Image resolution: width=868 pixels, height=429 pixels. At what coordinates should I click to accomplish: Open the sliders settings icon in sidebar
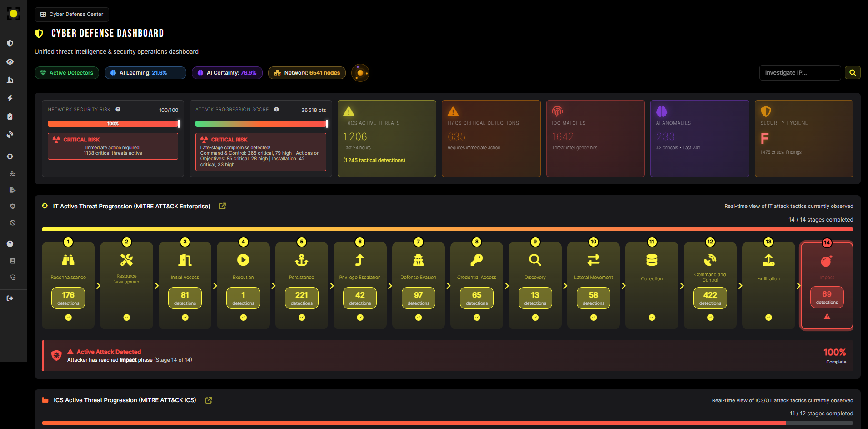(x=13, y=173)
